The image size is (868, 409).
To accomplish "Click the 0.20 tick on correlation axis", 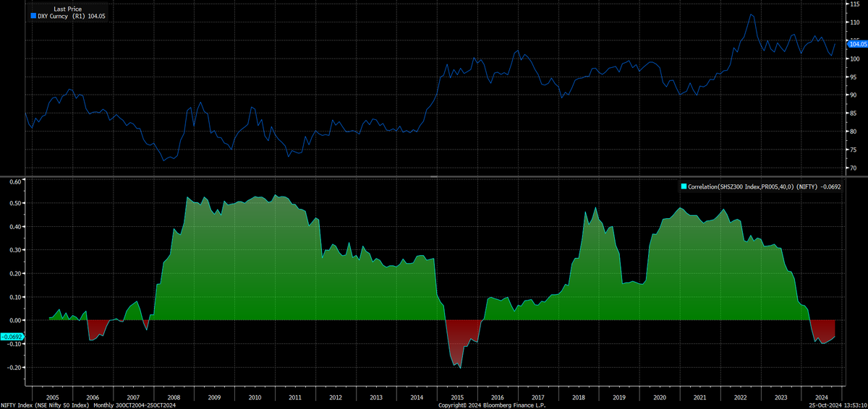I will pos(15,274).
